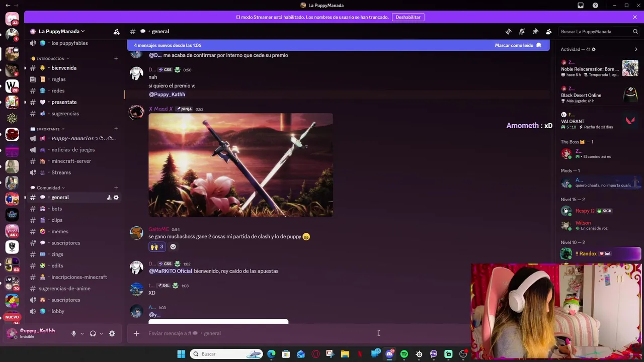This screenshot has width=644, height=362.
Task: Add reaction icon under GaitoMC message
Action: [x=173, y=247]
